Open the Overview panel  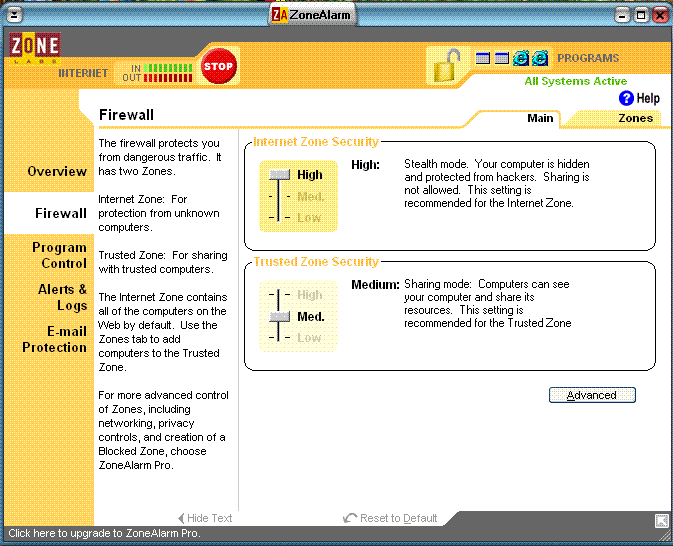[57, 171]
